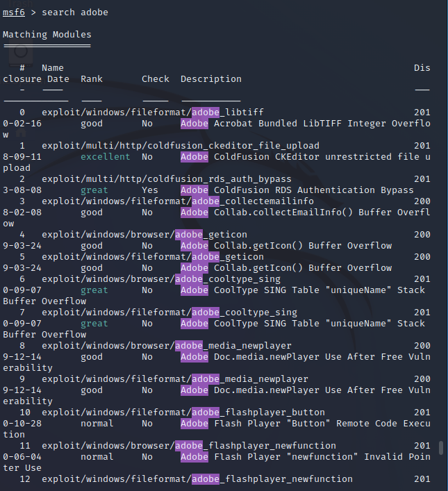Click module path adobe_collectemailinfo
This screenshot has width=448, height=491.
pyautogui.click(x=178, y=201)
